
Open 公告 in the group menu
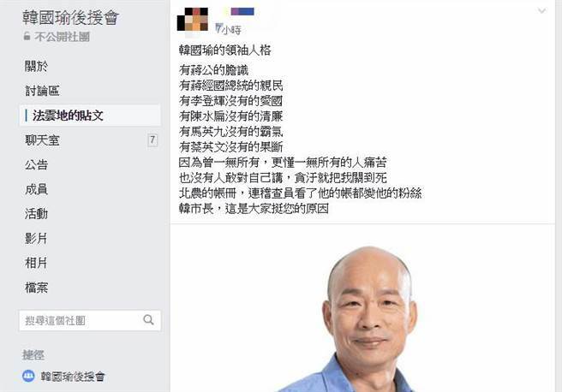coord(36,164)
